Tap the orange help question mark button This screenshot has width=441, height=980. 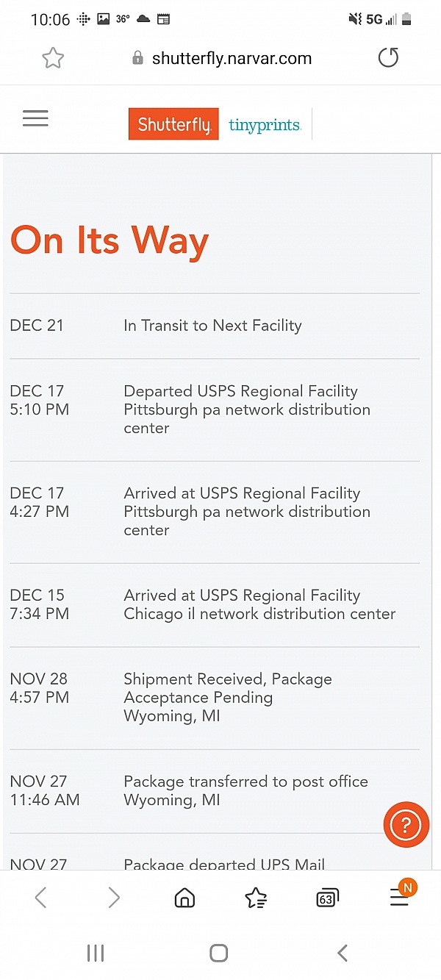point(406,825)
